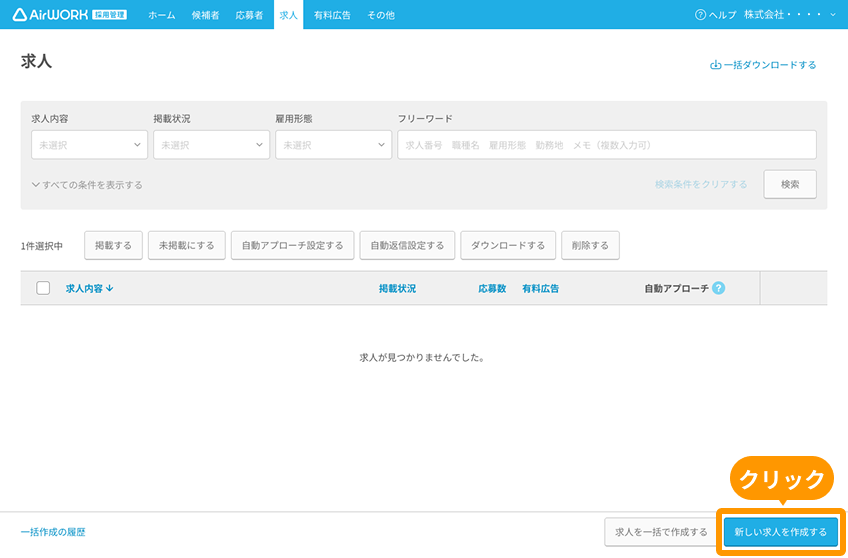848x558 pixels.
Task: Click the 未掲載にする button
Action: [x=187, y=245]
